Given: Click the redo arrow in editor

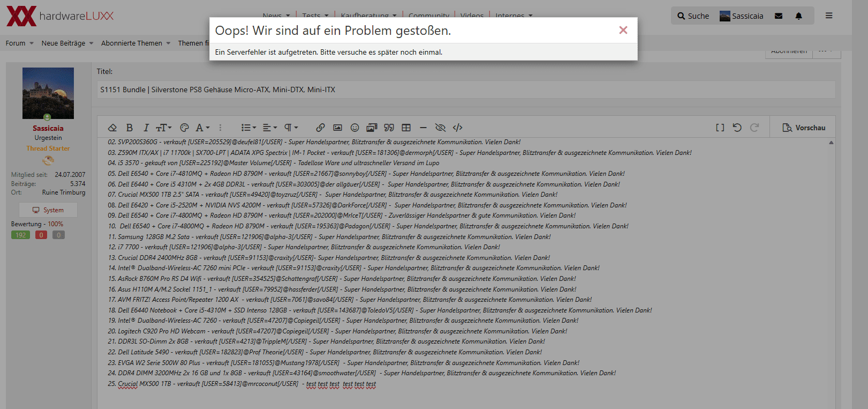Looking at the screenshot, I should 754,128.
